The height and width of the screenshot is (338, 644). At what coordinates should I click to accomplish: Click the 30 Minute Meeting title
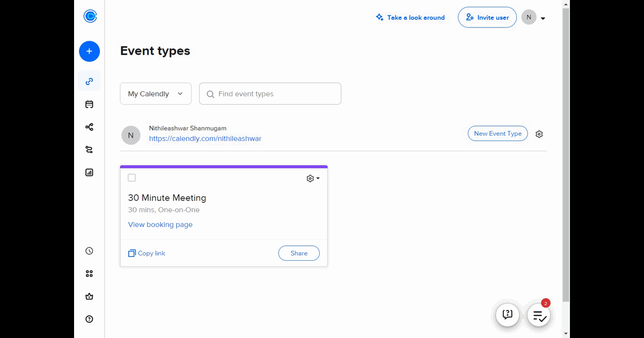[x=167, y=198]
